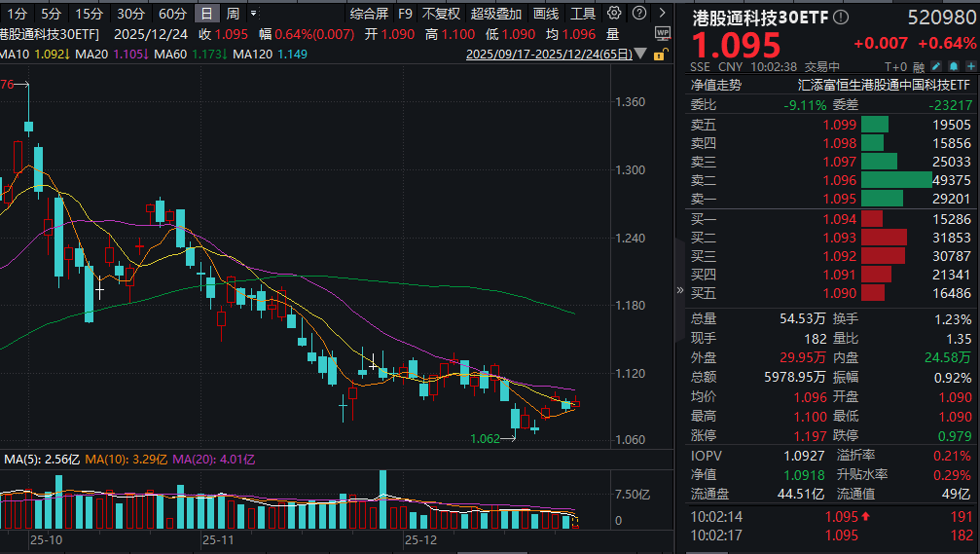Open the period dropdown arrow after 周
This screenshot has width=980, height=554.
253,14
